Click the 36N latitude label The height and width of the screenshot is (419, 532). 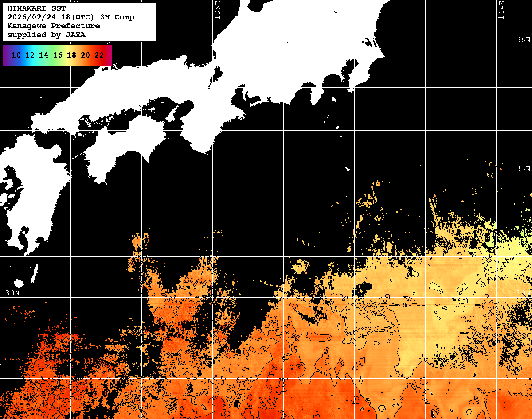coord(523,40)
